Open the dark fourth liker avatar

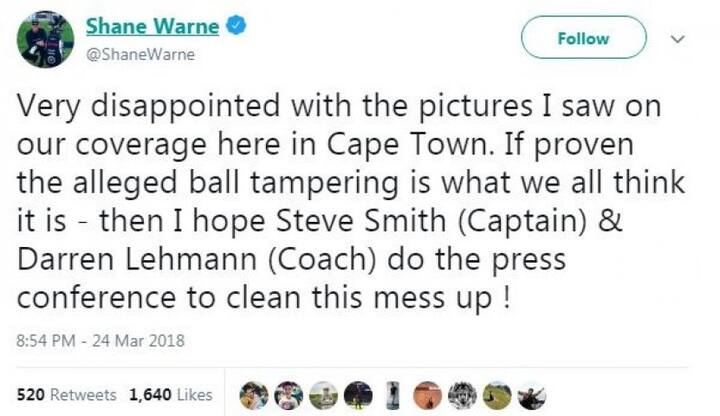(x=358, y=395)
